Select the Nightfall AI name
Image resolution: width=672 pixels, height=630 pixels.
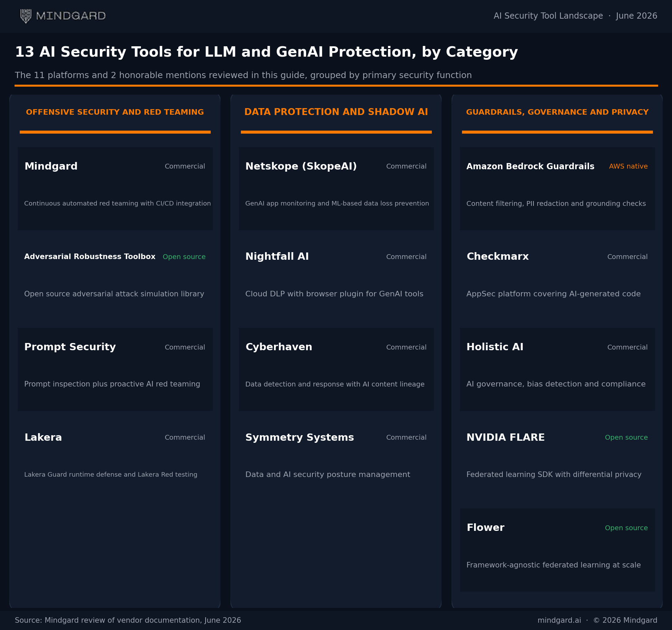pos(277,256)
